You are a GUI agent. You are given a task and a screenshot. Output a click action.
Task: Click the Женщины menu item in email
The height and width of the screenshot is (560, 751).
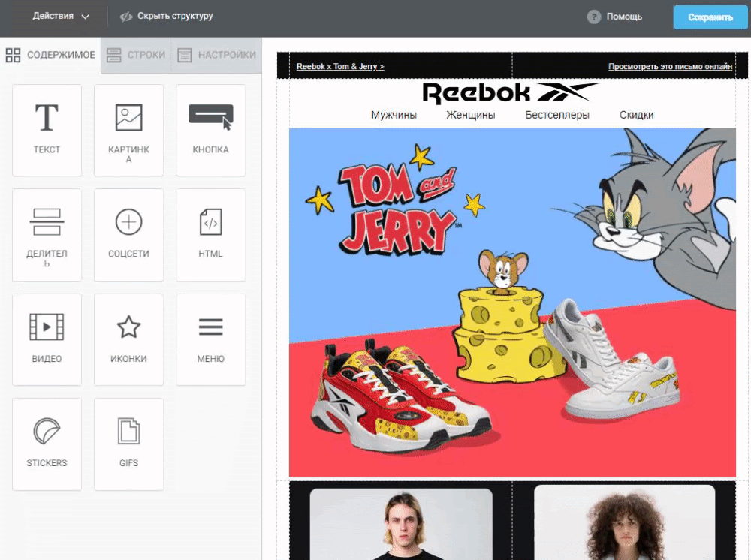[x=470, y=115]
